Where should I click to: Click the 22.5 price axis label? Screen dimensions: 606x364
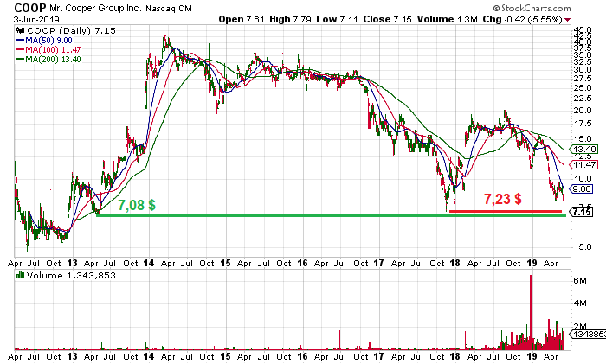[x=583, y=99]
